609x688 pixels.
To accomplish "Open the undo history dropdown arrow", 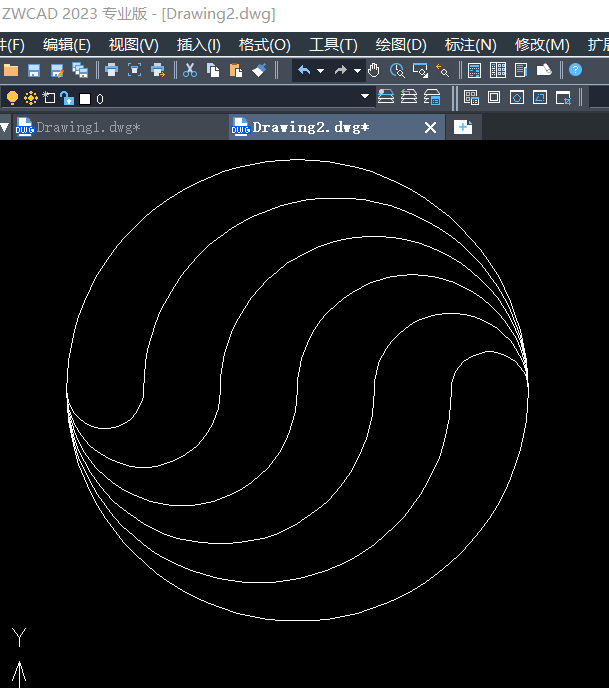I will click(320, 71).
